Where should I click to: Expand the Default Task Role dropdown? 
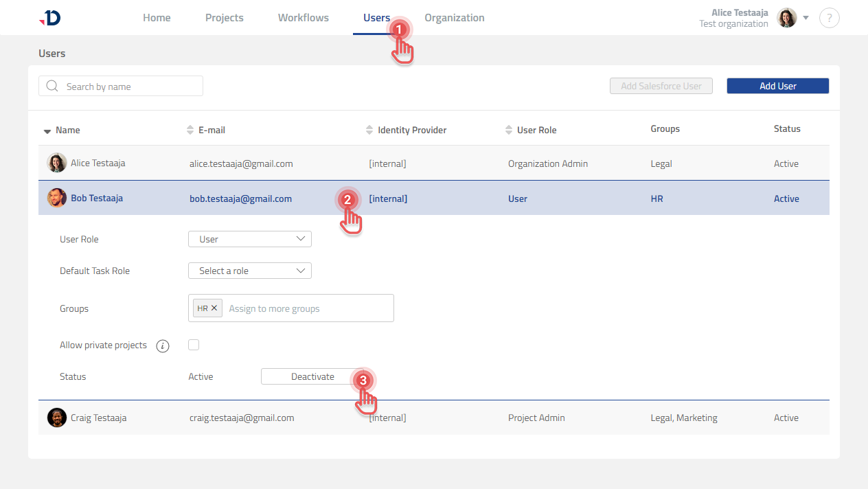[x=250, y=271]
